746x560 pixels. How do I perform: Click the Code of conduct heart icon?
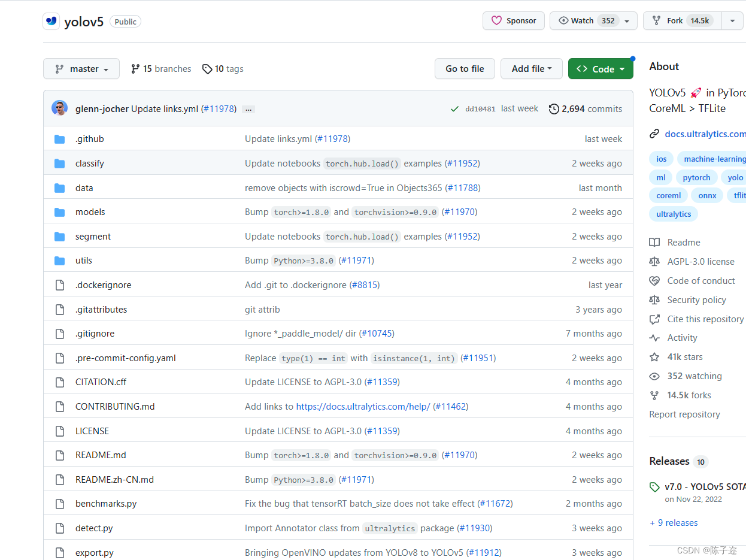654,281
